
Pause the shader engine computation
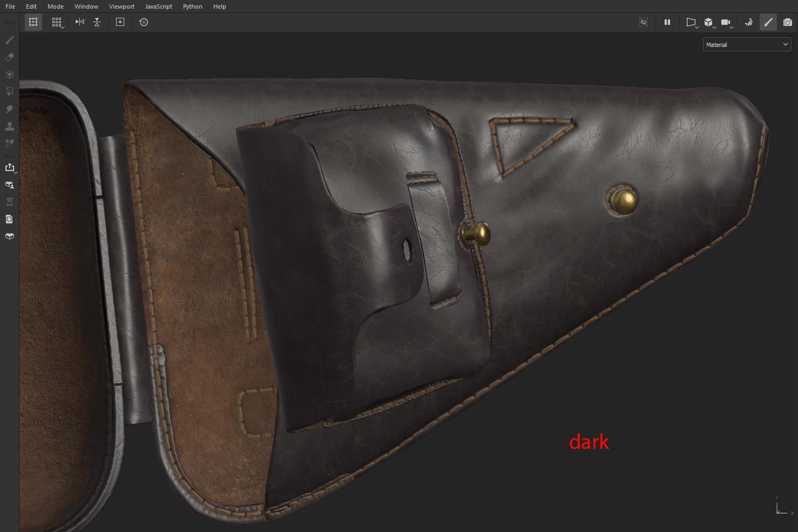point(667,22)
